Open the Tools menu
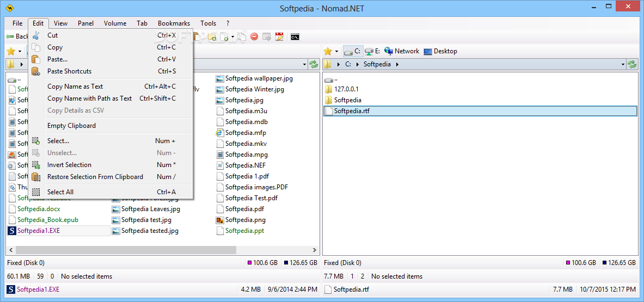 click(208, 23)
